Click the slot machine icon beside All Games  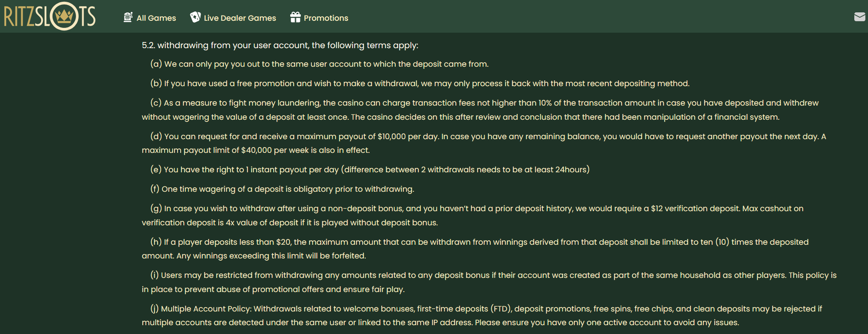[x=128, y=17]
